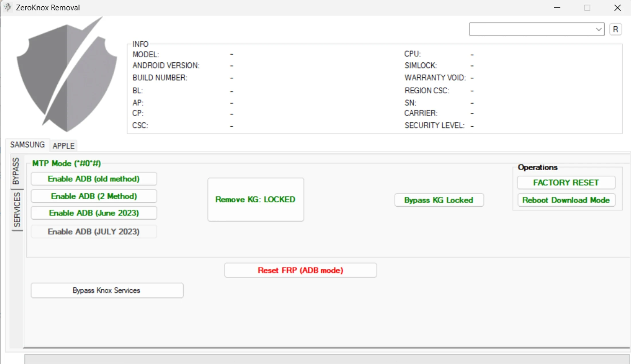This screenshot has width=631, height=364.
Task: Click Bypass KG Locked button
Action: [x=439, y=200]
